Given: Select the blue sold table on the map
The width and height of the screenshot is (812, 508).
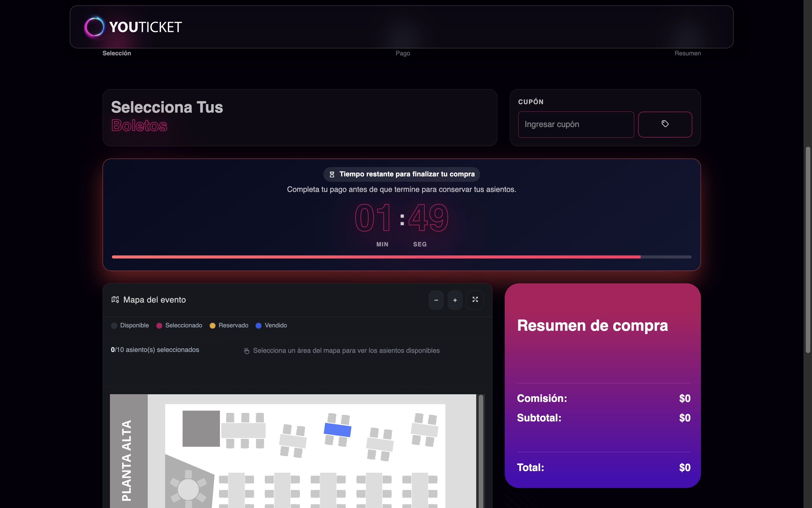Looking at the screenshot, I should point(337,430).
